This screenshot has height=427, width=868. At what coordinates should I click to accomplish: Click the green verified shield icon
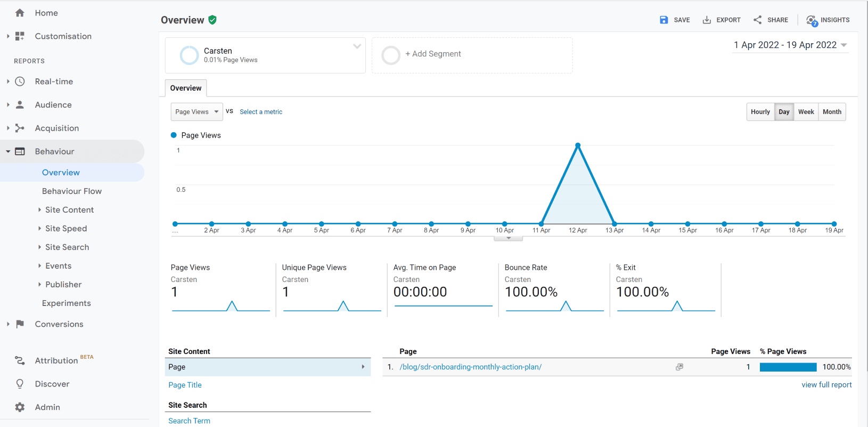tap(212, 20)
